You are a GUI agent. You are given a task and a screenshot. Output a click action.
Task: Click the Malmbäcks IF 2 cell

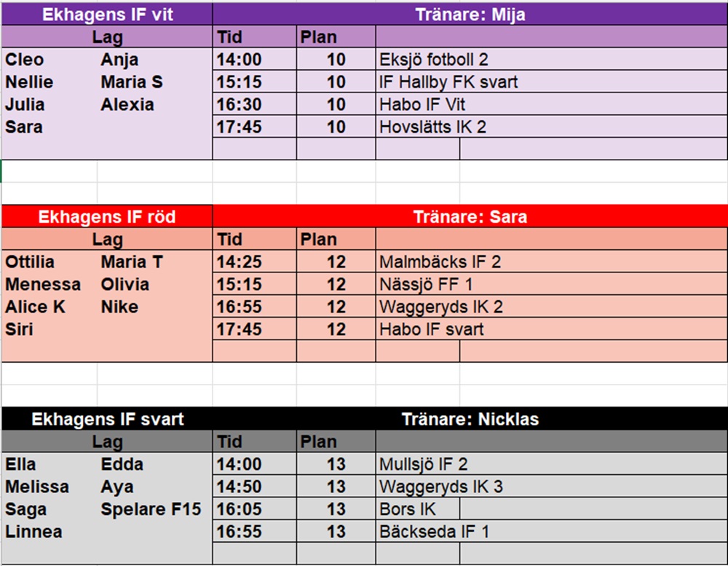[552, 262]
